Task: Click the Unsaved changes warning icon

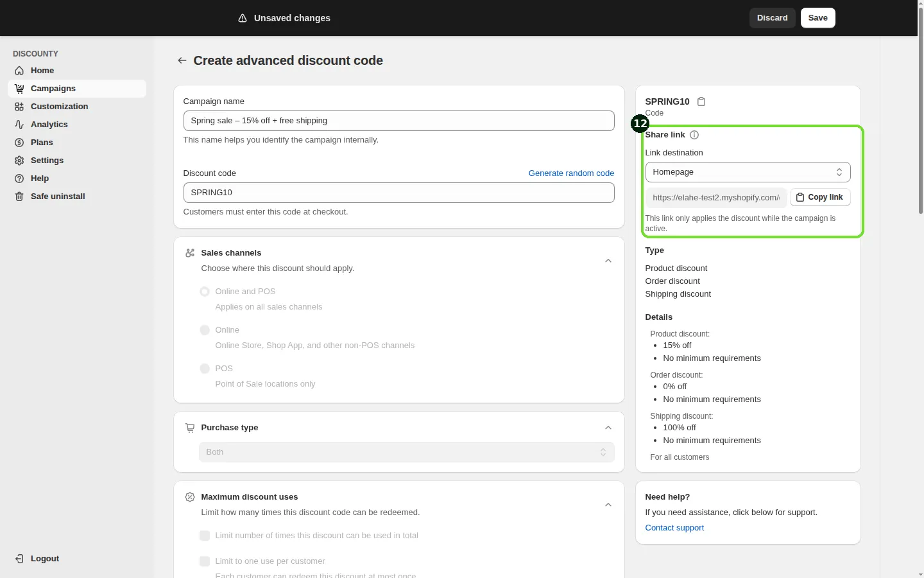Action: (243, 18)
